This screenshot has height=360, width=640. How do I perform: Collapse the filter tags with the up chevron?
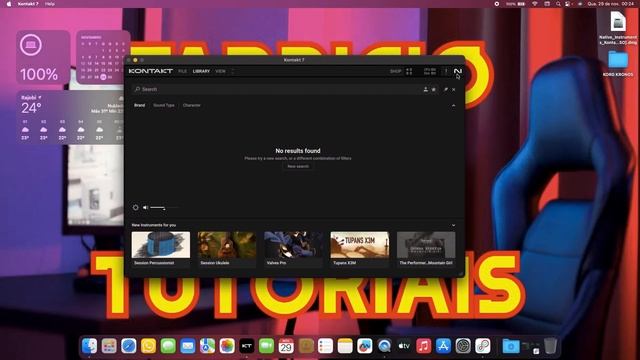[x=453, y=105]
